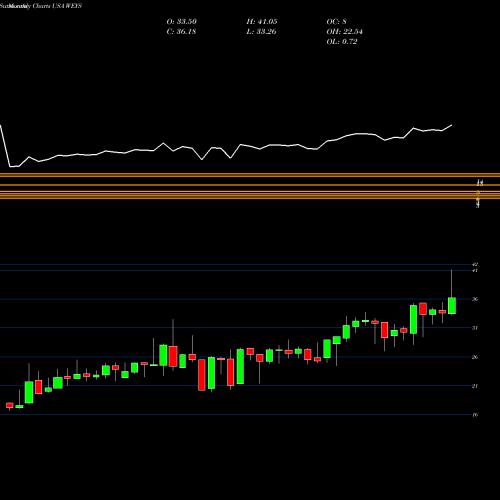Select the high price value H: 41.05
The width and height of the screenshot is (500, 500).
coord(262,22)
